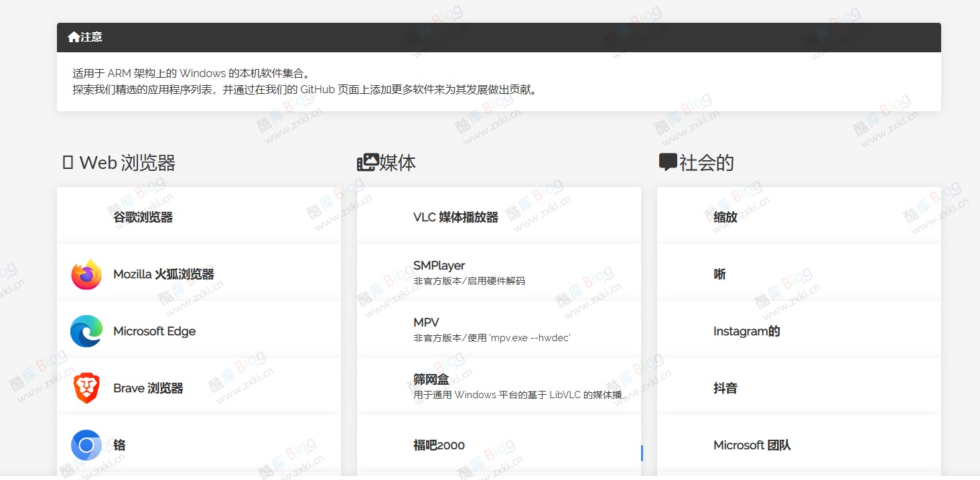The width and height of the screenshot is (980, 480).
Task: Click the Microsoft Edge logo icon
Action: [85, 331]
